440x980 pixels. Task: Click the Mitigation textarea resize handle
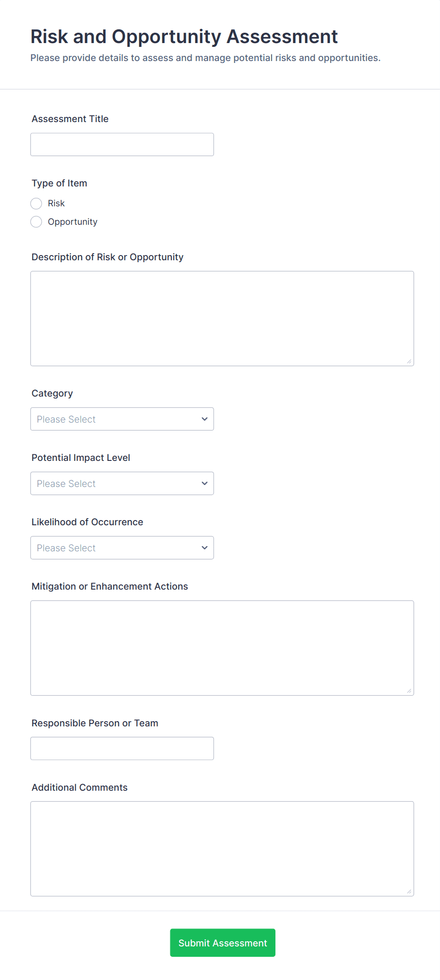click(x=409, y=691)
